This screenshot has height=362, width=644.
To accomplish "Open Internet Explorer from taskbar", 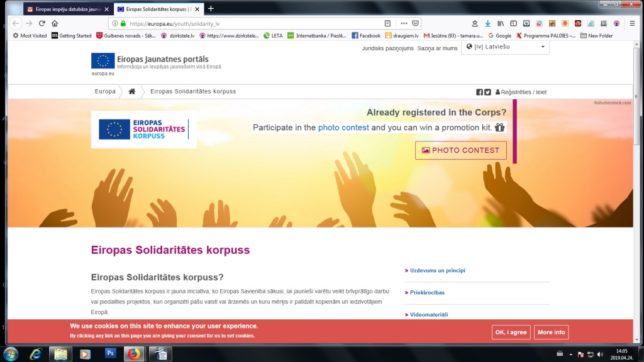I will [x=36, y=354].
